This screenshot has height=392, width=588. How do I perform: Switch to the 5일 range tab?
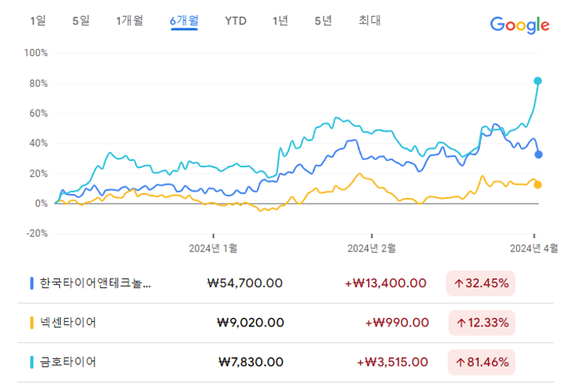pos(81,21)
